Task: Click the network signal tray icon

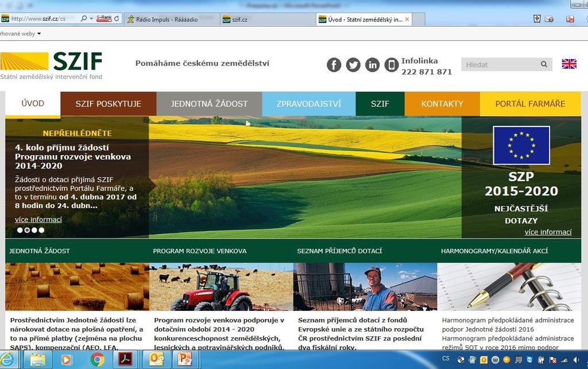Action: point(564,360)
